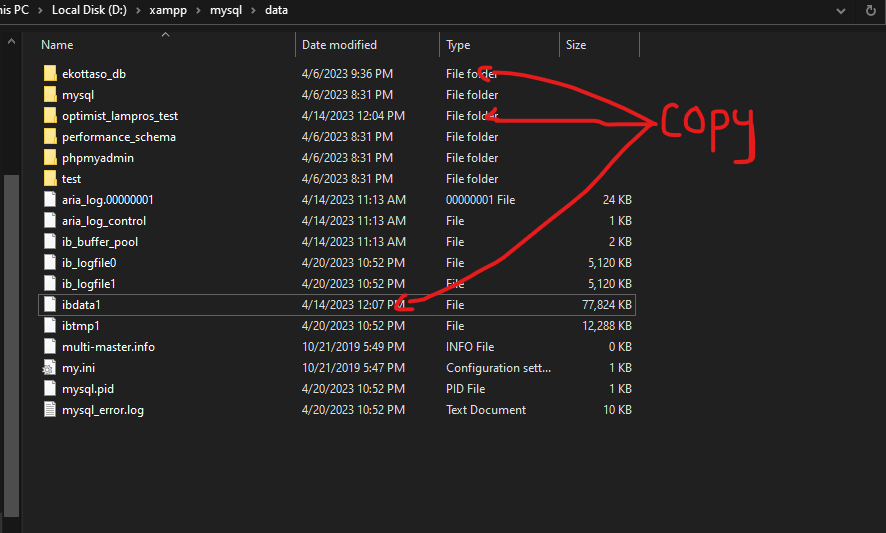Click the aria_log.00000001 file icon
This screenshot has width=886, height=533.
[50, 200]
